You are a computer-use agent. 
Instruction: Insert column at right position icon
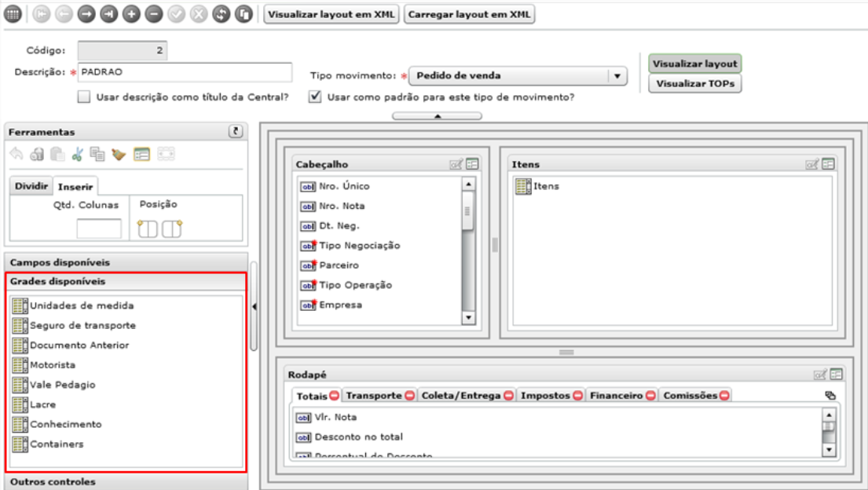[171, 228]
